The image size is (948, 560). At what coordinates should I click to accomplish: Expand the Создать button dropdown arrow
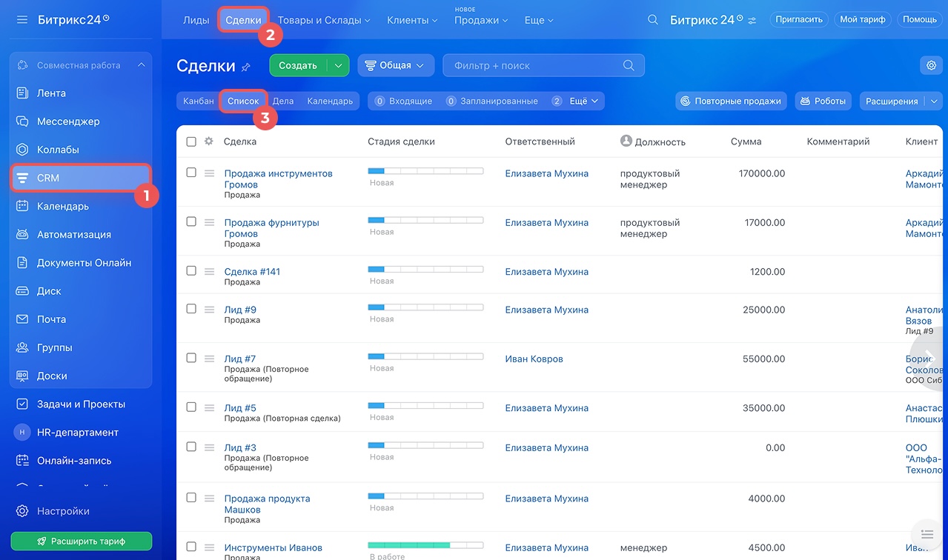coord(338,66)
